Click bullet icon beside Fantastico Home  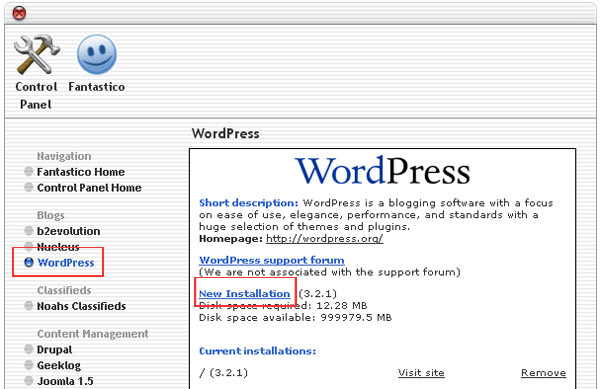(29, 171)
